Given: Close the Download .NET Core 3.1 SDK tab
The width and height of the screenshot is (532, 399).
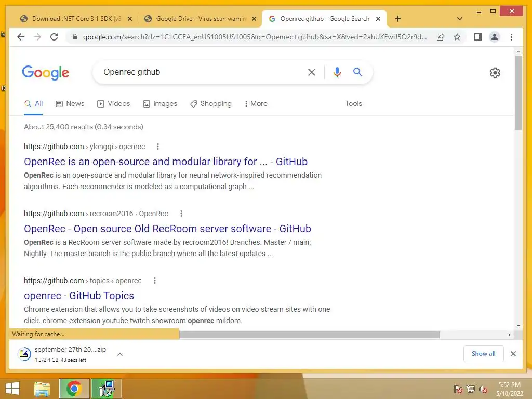Looking at the screenshot, I should tap(129, 19).
